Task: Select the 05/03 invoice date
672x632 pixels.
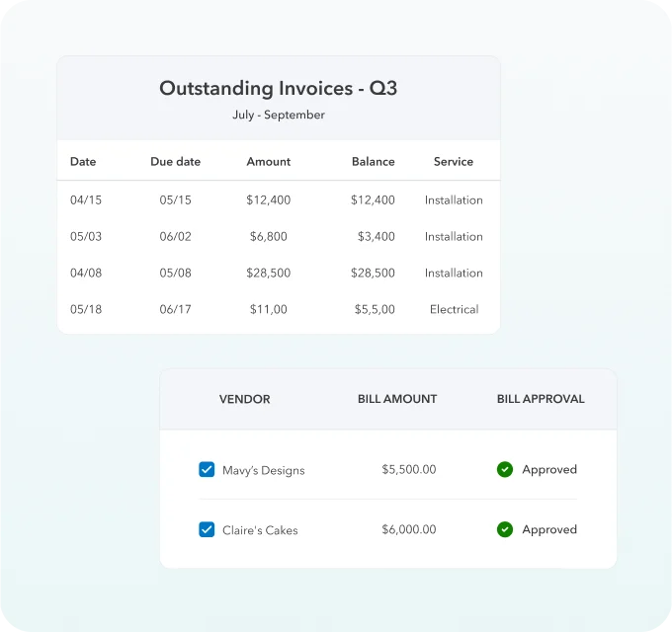Action: (86, 236)
